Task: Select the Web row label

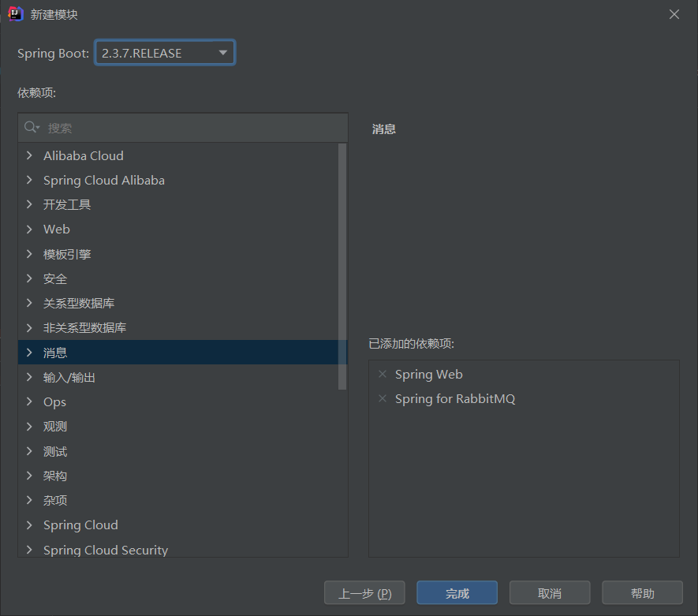Action: [x=57, y=230]
